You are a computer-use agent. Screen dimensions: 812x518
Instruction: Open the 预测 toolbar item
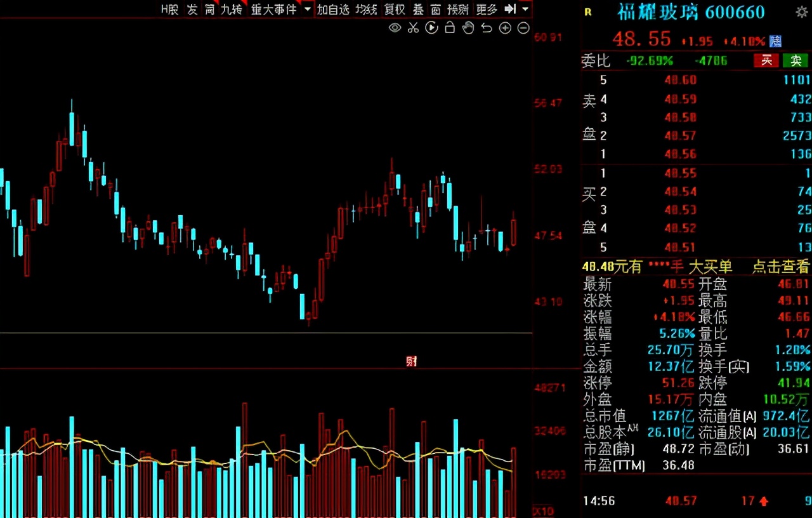point(458,9)
